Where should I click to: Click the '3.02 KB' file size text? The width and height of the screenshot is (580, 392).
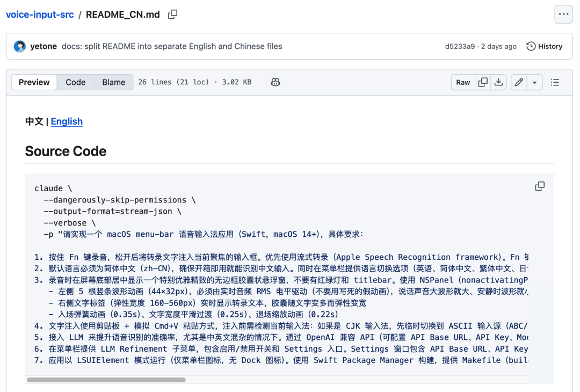(x=237, y=82)
